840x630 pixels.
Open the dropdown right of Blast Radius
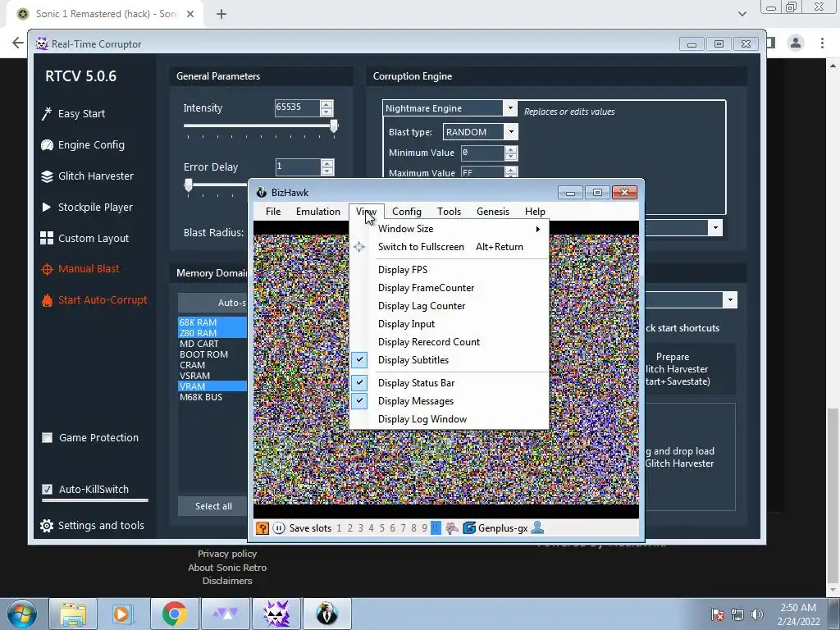point(714,228)
